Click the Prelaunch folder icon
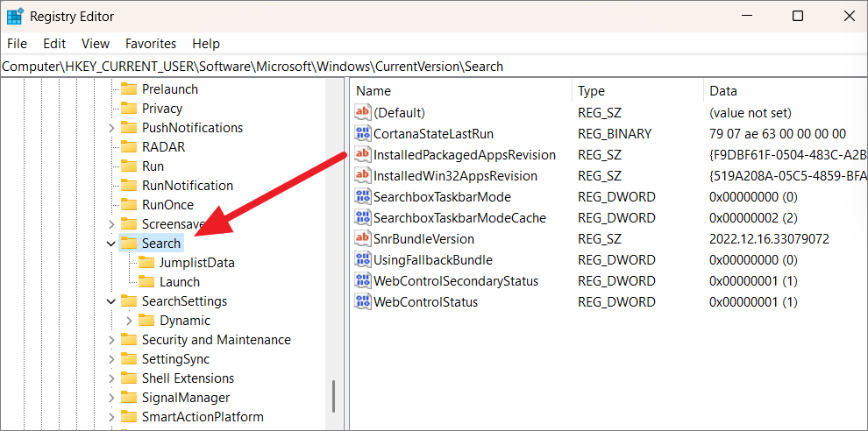Screen dimensions: 868x431 [128, 89]
